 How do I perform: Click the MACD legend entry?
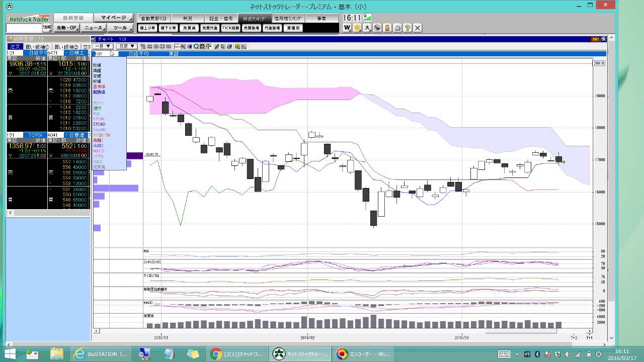click(x=99, y=151)
